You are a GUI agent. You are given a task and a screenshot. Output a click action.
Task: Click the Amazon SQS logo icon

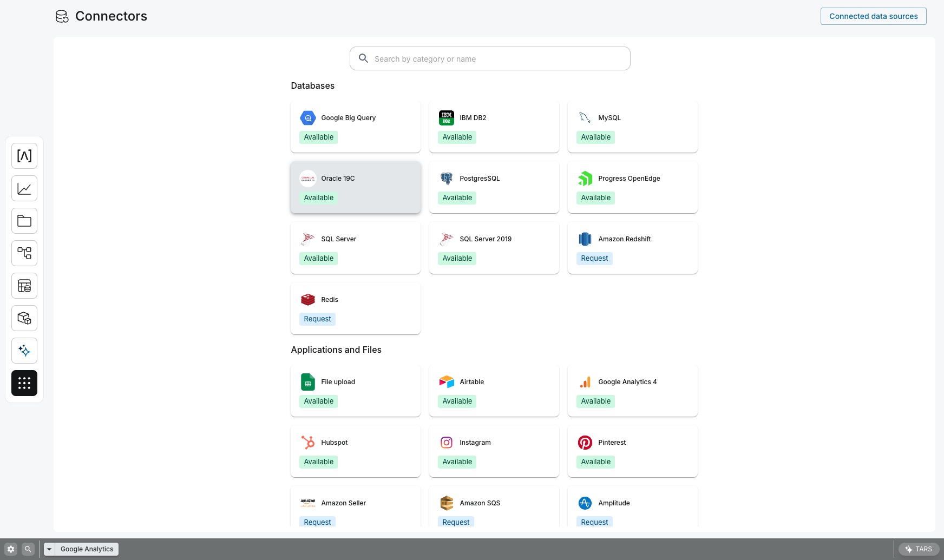447,503
